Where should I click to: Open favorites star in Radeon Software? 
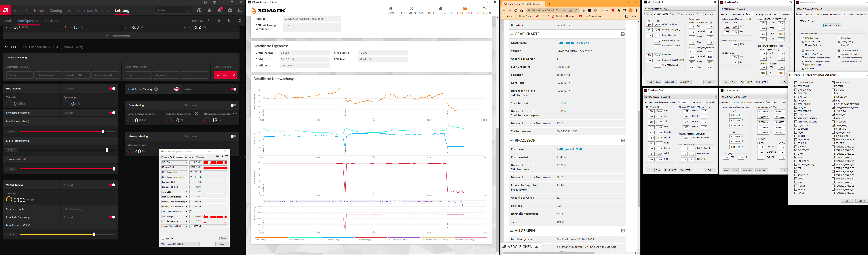point(209,10)
